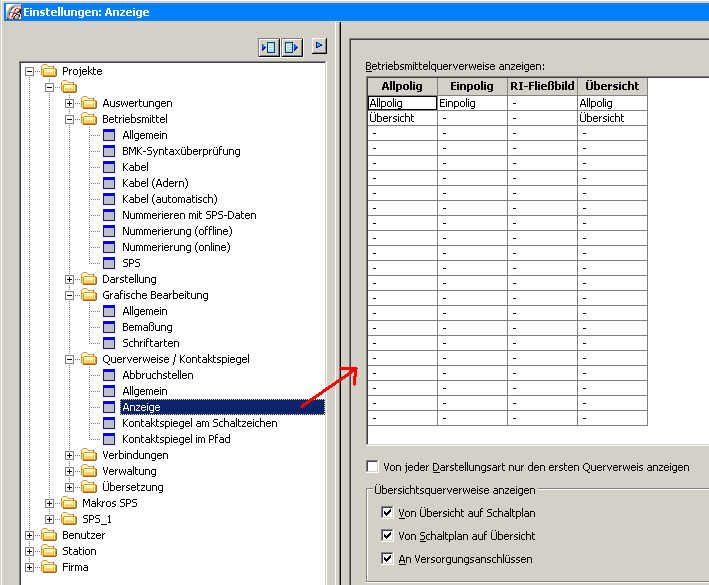This screenshot has height=585, width=709.
Task: Click page icon next to BMK-Syntaxüberprüfung
Action: (109, 151)
